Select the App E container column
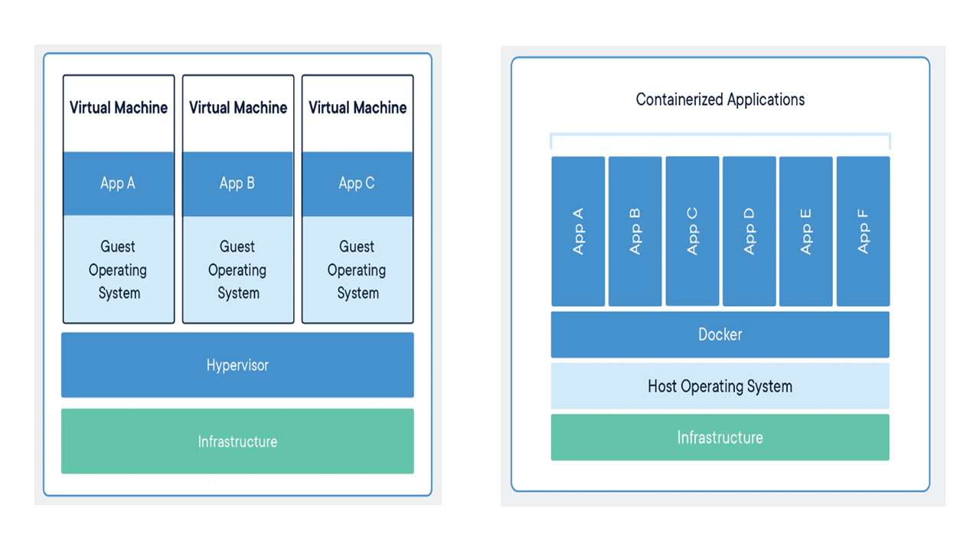This screenshot has width=980, height=551. (x=805, y=231)
